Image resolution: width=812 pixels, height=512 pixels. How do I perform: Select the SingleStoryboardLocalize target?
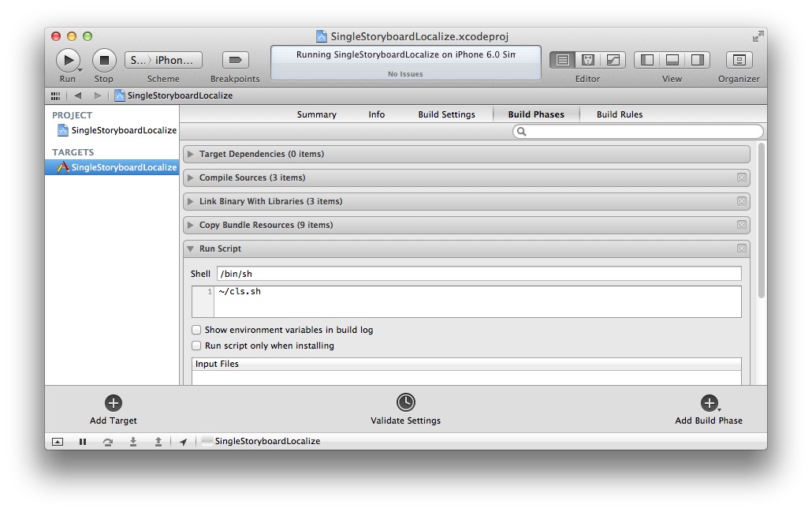tap(112, 167)
